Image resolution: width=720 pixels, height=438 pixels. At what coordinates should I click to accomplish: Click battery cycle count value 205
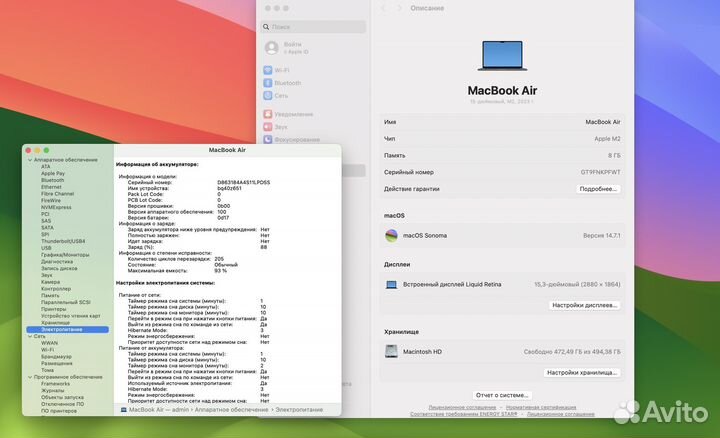tap(219, 259)
